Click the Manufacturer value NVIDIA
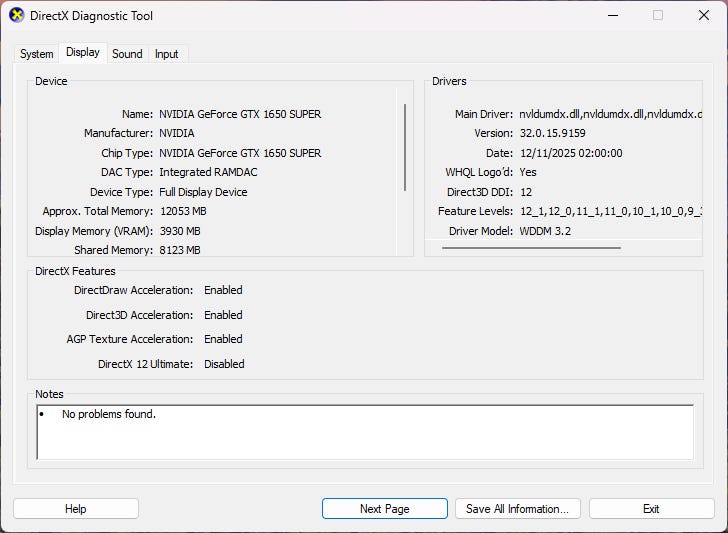The height and width of the screenshot is (533, 728). 177,133
